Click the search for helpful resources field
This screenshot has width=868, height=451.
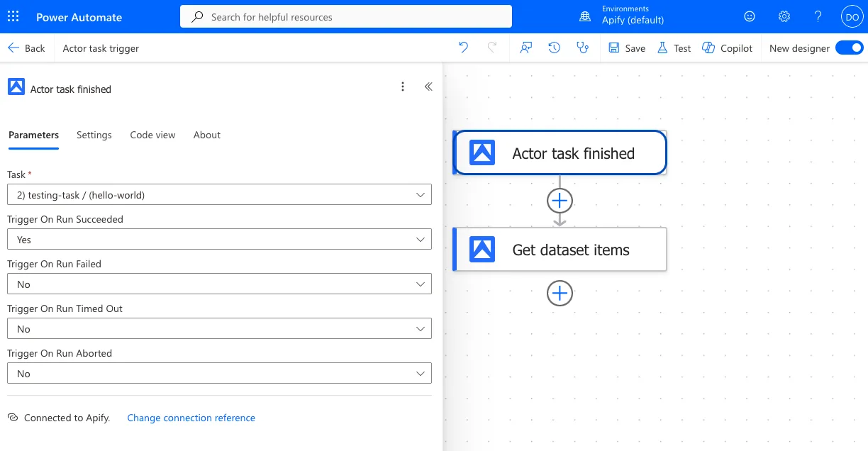pyautogui.click(x=346, y=16)
